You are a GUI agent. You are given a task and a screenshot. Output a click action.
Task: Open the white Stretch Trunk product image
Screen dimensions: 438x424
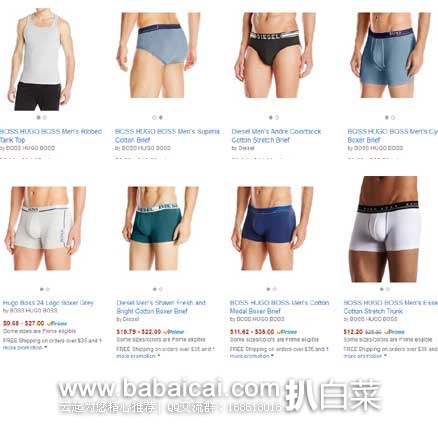(385, 229)
